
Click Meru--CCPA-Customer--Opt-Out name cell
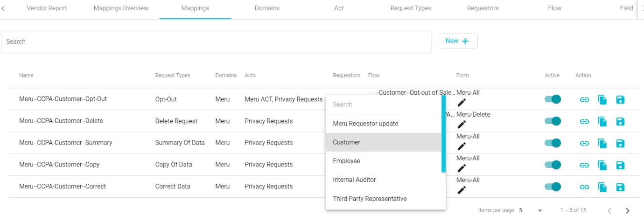point(63,99)
